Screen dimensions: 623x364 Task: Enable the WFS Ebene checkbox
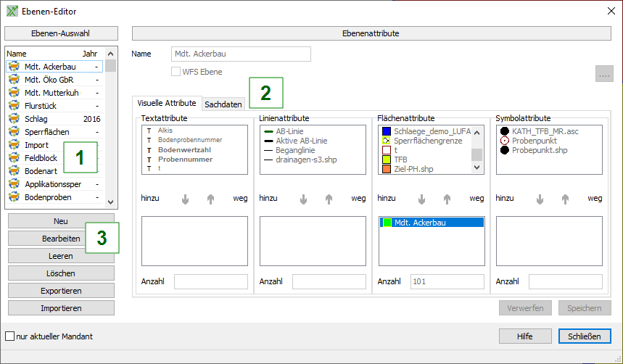coord(176,72)
